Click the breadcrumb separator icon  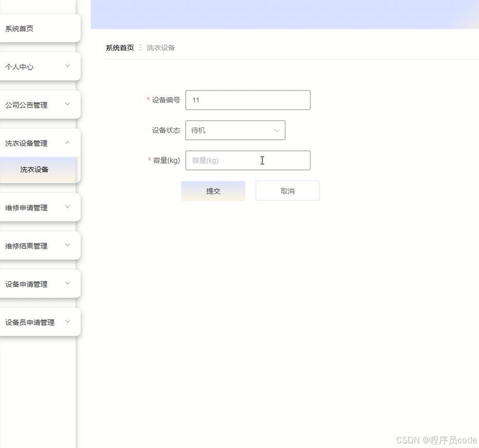138,47
